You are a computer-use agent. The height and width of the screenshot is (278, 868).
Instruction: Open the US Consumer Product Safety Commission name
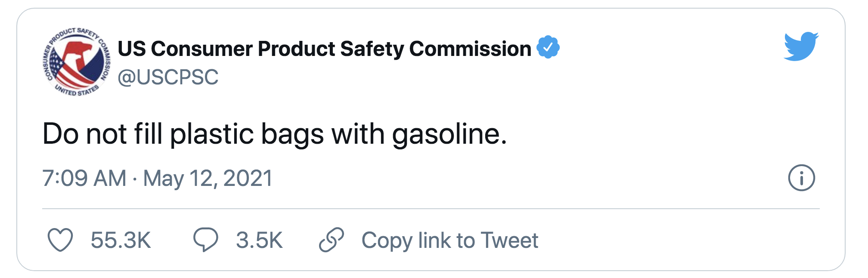(324, 49)
